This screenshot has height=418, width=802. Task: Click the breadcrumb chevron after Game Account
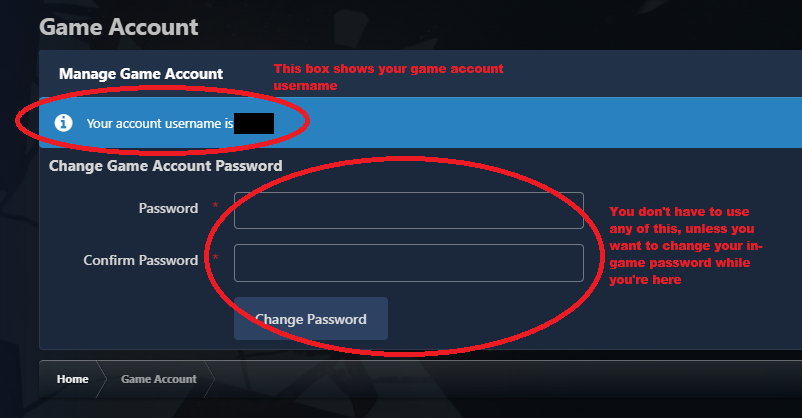[x=209, y=379]
